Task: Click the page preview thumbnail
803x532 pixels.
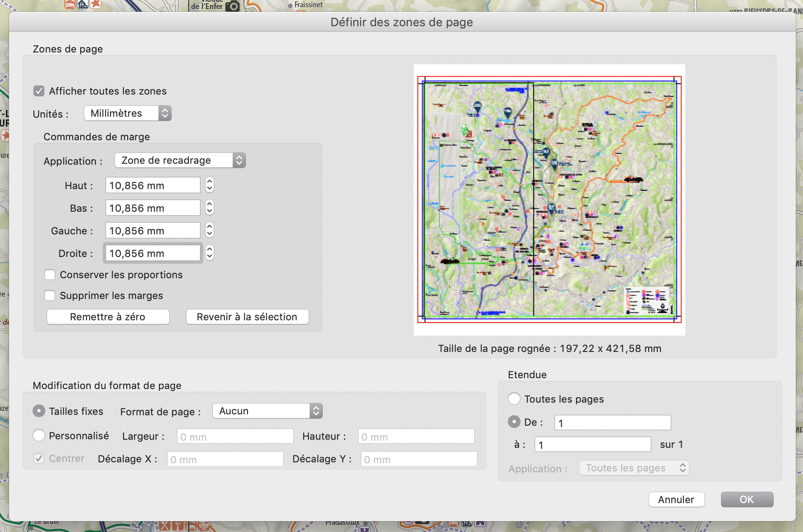Action: pos(549,199)
